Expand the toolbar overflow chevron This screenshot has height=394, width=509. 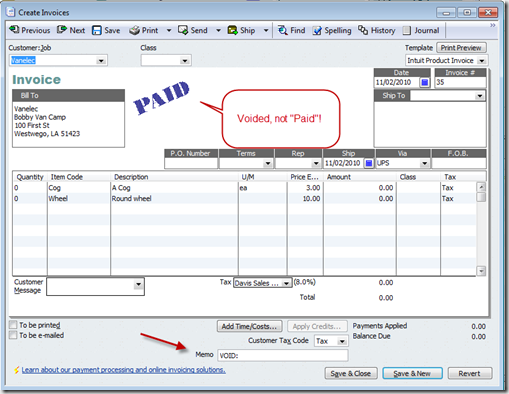pos(492,25)
